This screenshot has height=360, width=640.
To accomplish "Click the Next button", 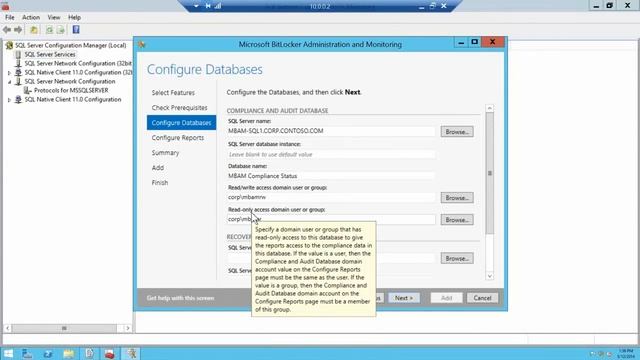I will (x=404, y=298).
